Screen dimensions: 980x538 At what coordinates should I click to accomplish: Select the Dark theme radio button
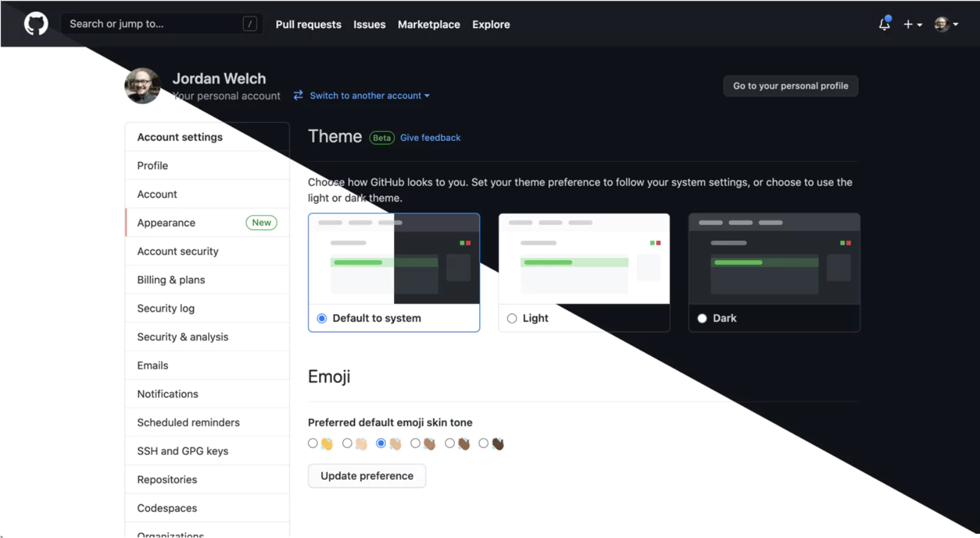coord(702,318)
